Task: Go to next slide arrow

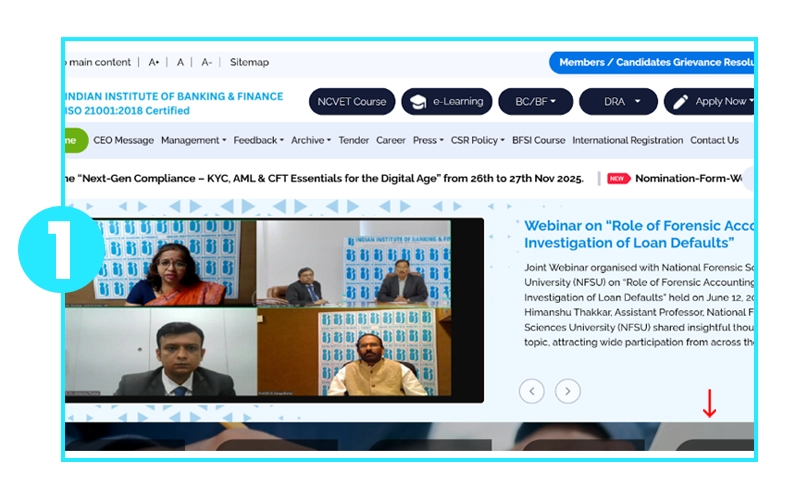Action: pyautogui.click(x=567, y=391)
